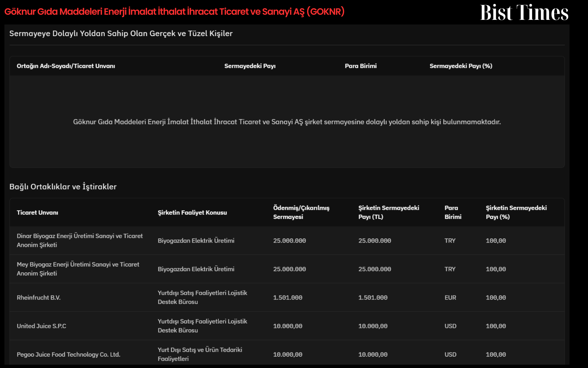The height and width of the screenshot is (368, 588).
Task: Click USD currency in Pegoo Juice row
Action: [451, 354]
